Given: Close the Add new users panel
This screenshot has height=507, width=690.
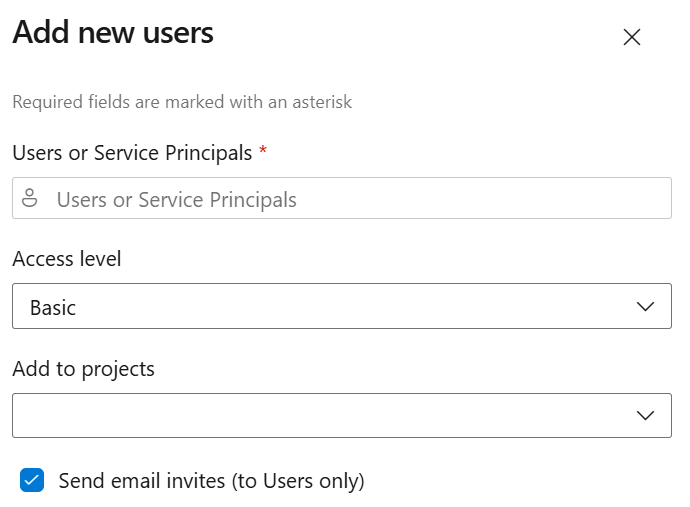Looking at the screenshot, I should point(631,37).
